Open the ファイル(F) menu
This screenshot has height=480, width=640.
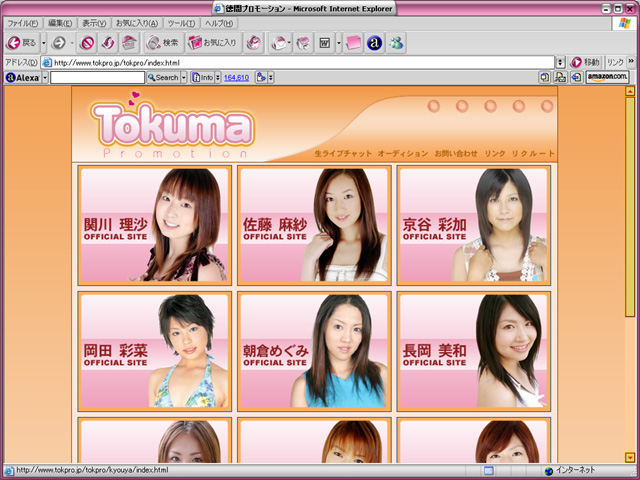pos(22,23)
